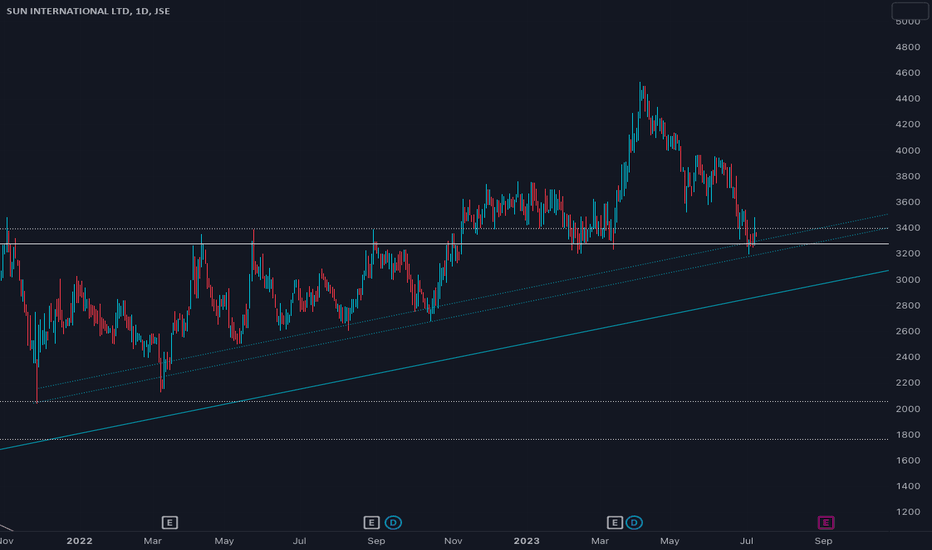The image size is (932, 550).
Task: Click the 4800 price axis label
Action: pyautogui.click(x=908, y=47)
